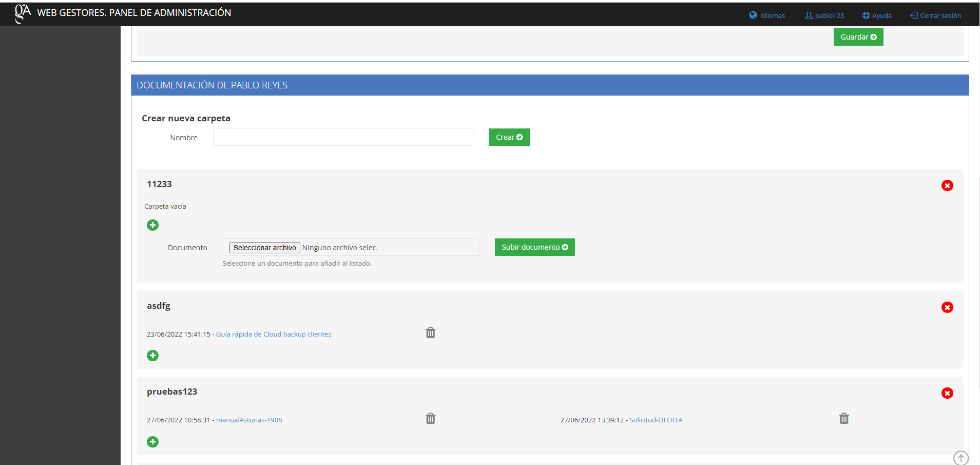Viewport: 980px width, 465px height.
Task: Trash the Guía rápida de Cloud backup document
Action: tap(430, 333)
